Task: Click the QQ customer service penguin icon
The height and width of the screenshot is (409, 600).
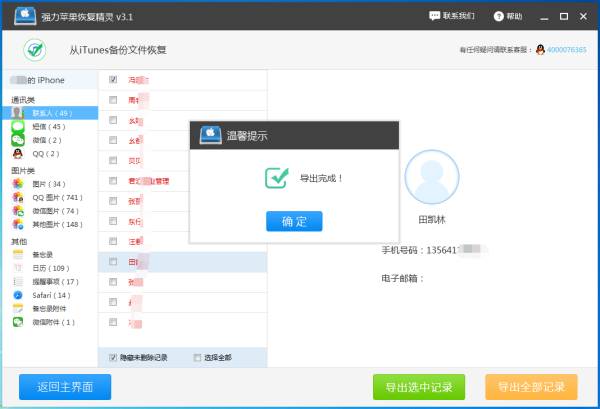Action: pyautogui.click(x=540, y=50)
